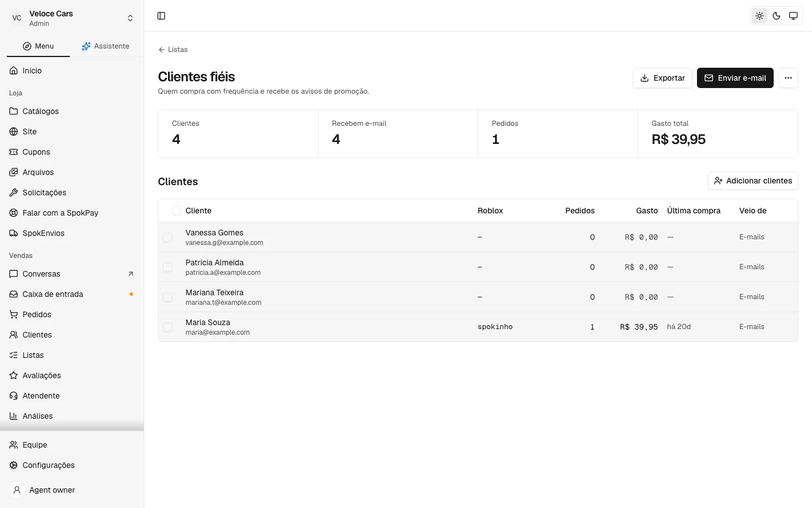Click R$ 39,95 in Maria Souza row

pos(639,327)
